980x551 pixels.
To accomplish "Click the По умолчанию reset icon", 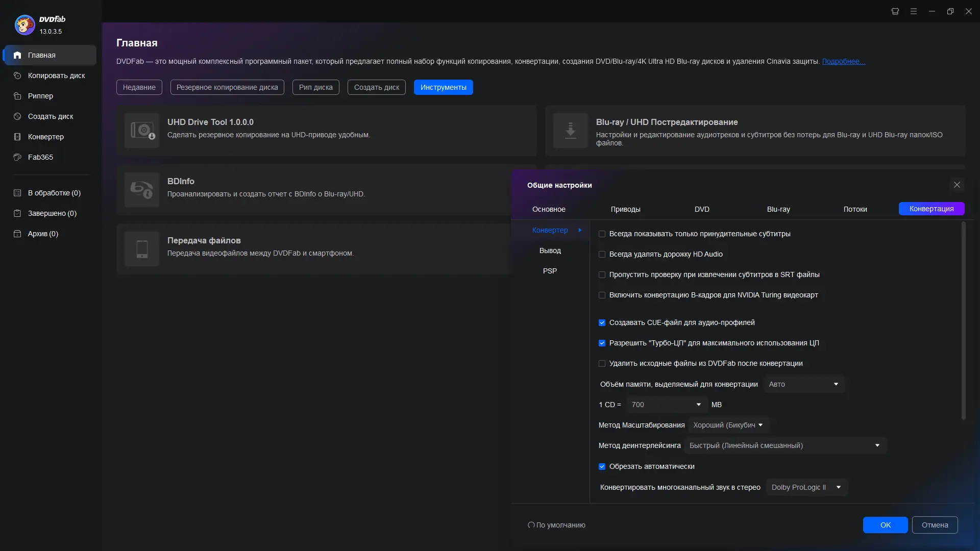I will point(531,525).
